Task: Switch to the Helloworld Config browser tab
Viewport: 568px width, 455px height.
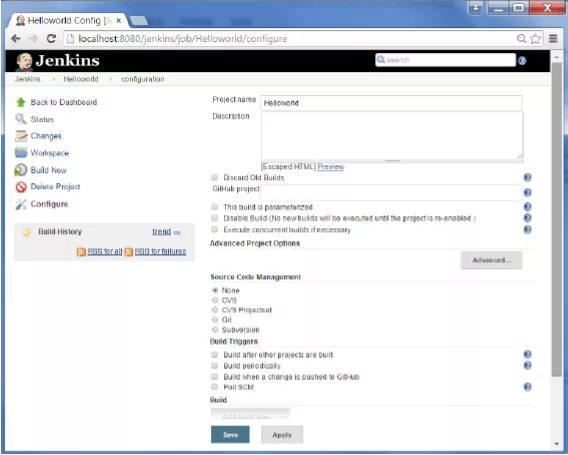Action: coord(67,21)
